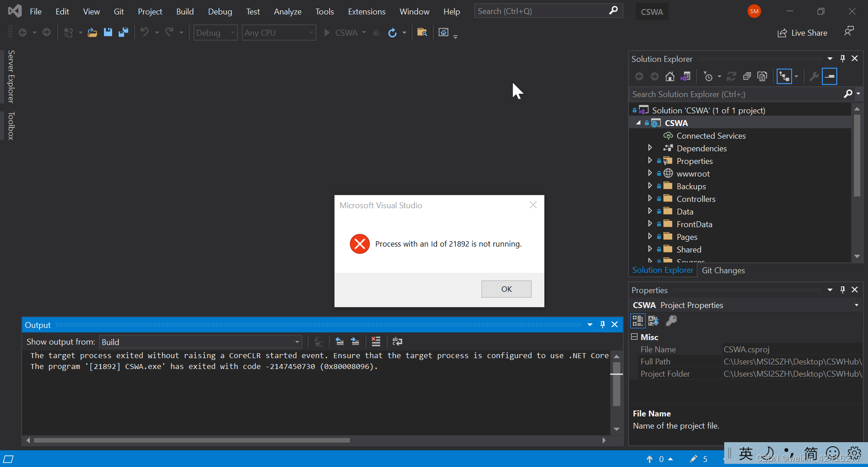This screenshot has height=467, width=868.
Task: Sync Solution Explorer with active document
Action: click(686, 76)
